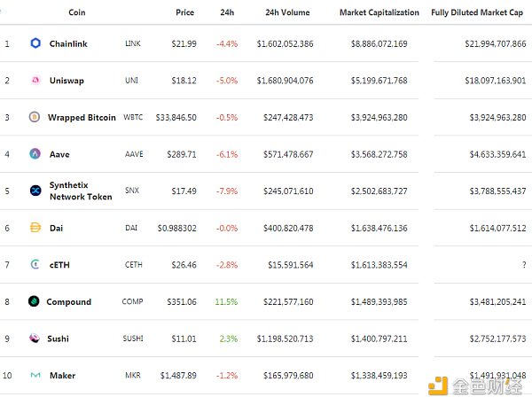Sort by Market Capitalization column header
This screenshot has height=405, width=532.
click(x=379, y=12)
